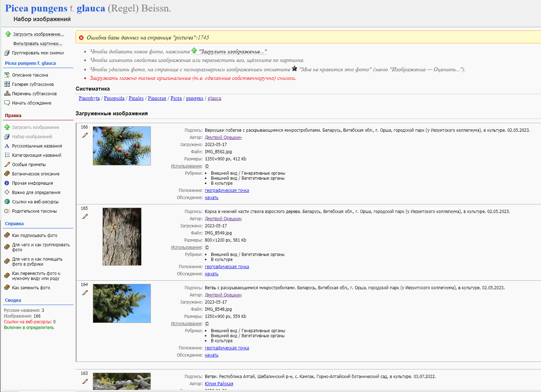The image size is (541, 392).
Task: Follow the Pinaceae taxonomy breadcrumb link
Action: click(157, 98)
